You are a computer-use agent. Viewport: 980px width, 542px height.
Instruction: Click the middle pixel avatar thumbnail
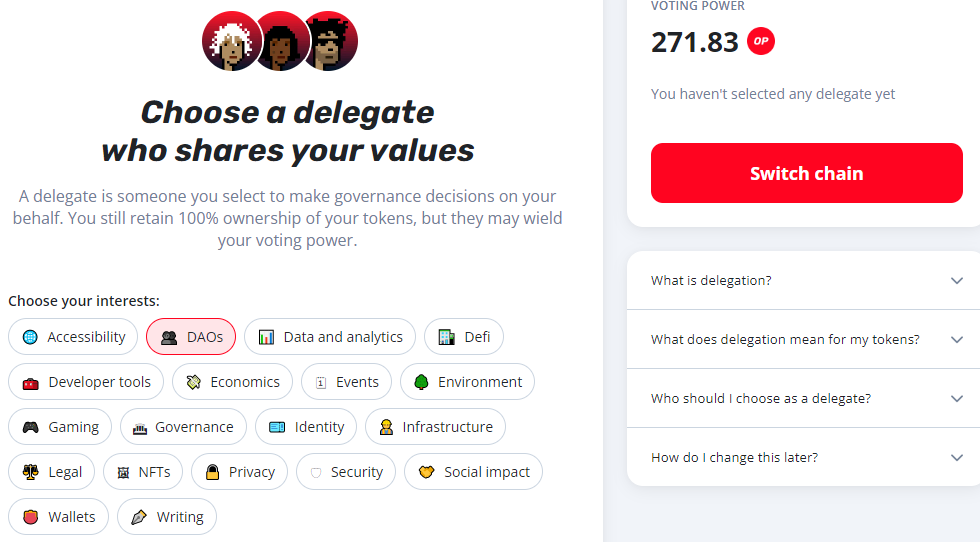coord(282,41)
